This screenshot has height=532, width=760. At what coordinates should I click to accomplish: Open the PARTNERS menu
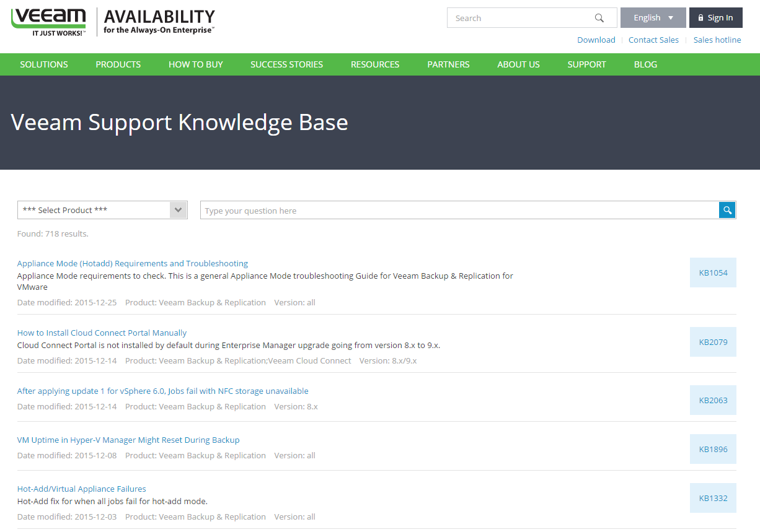pos(448,64)
